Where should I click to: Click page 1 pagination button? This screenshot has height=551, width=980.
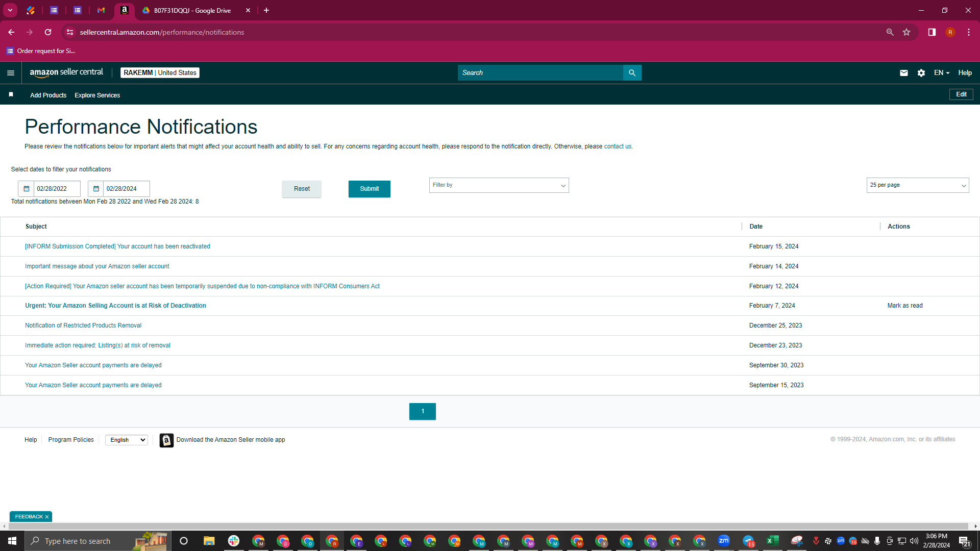(x=423, y=411)
